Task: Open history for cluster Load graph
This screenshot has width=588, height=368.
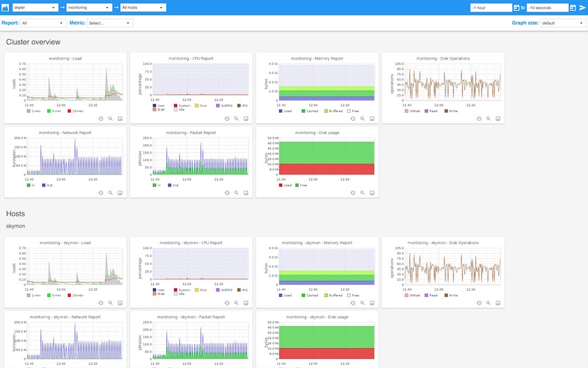Action: click(101, 118)
